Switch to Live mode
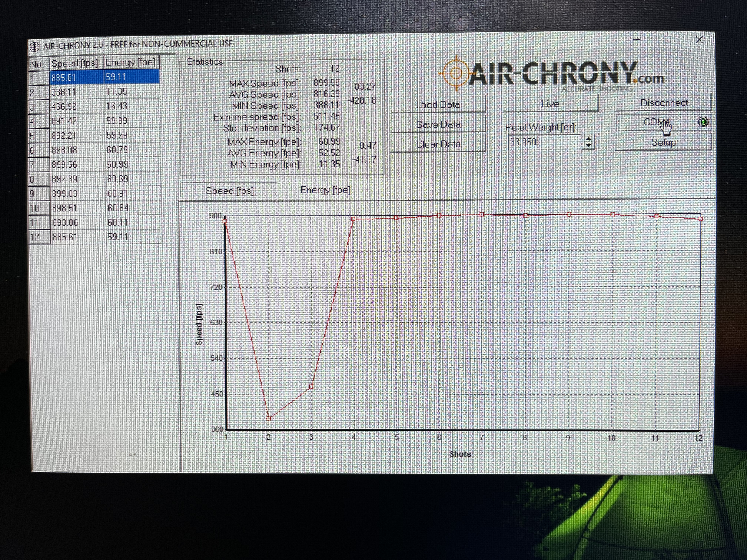 (x=550, y=104)
